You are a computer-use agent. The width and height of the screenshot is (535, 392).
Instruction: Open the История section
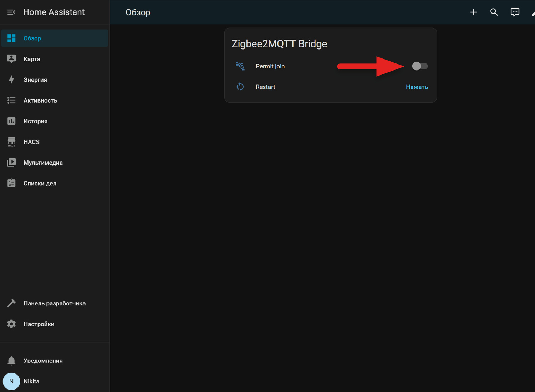[55, 121]
